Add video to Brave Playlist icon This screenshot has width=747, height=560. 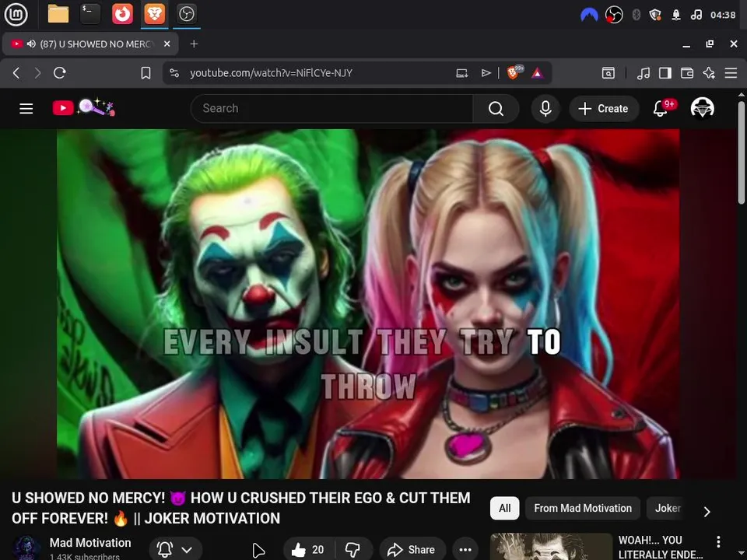point(486,73)
